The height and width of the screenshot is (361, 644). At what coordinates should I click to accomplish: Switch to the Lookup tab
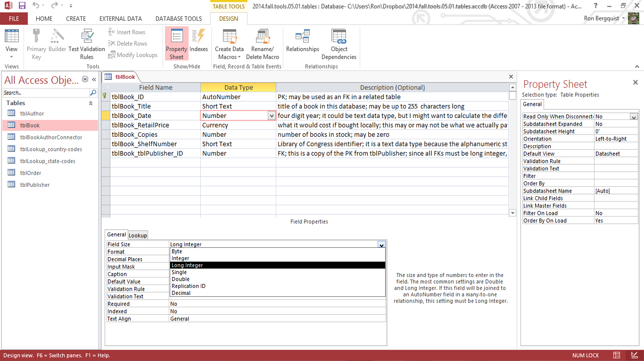(138, 235)
